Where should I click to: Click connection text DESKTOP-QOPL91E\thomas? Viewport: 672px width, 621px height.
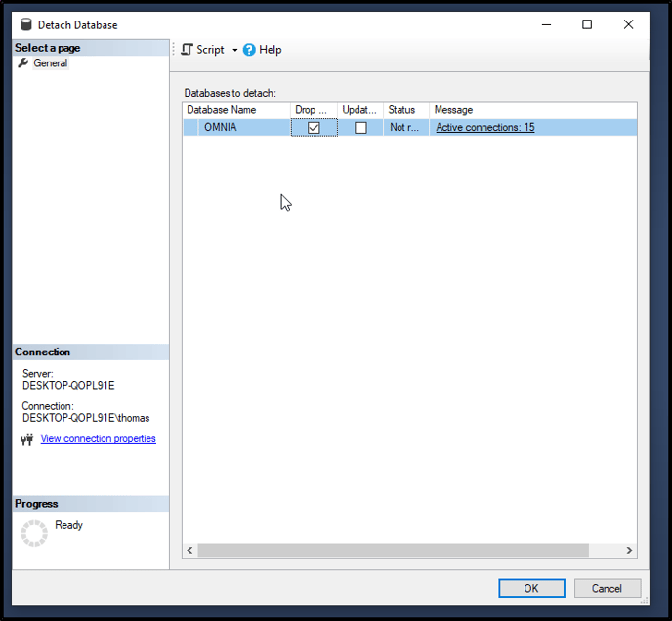pos(86,418)
